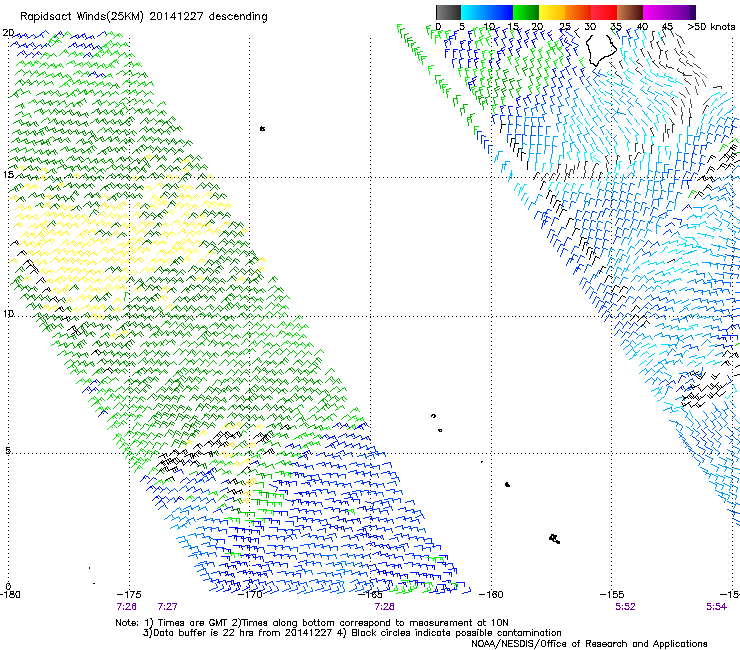The height and width of the screenshot is (650, 740).
Task: Click the 'NOAA/NESDIS/Office of Research and Applications' credit
Action: tap(589, 644)
